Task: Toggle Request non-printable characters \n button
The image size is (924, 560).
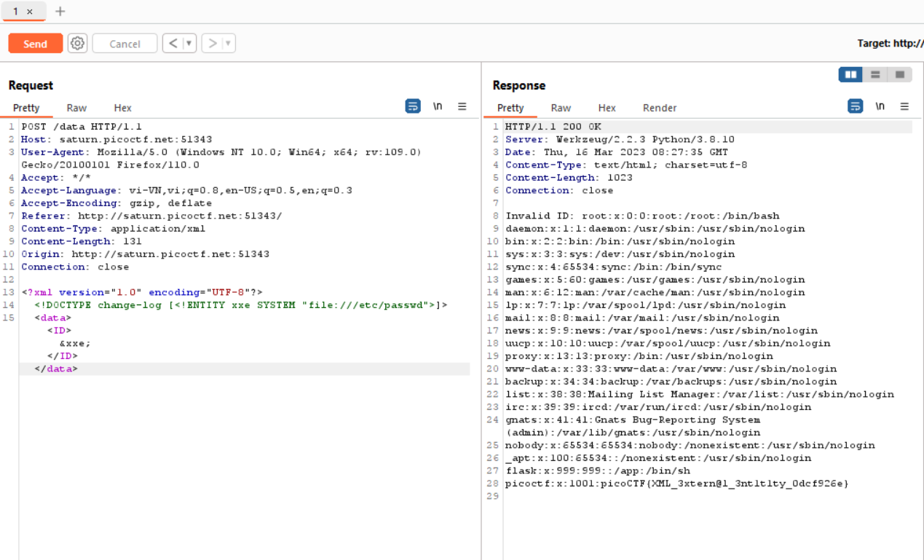Action: [x=438, y=106]
